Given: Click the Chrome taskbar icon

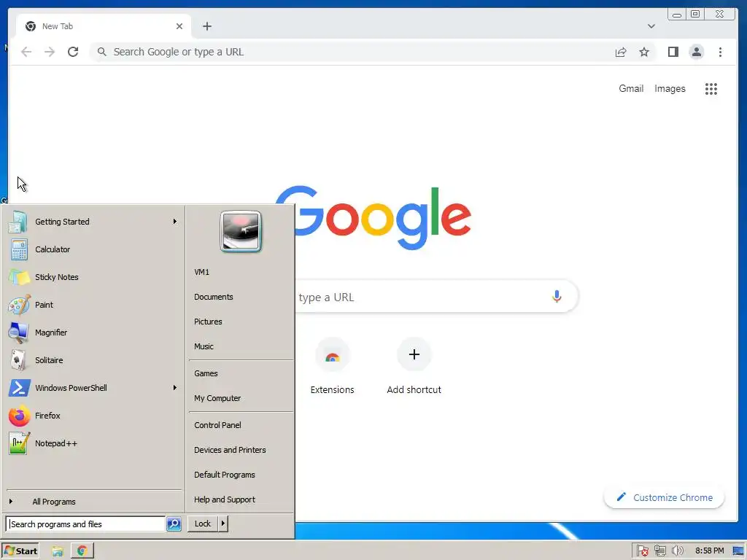Looking at the screenshot, I should click(82, 551).
